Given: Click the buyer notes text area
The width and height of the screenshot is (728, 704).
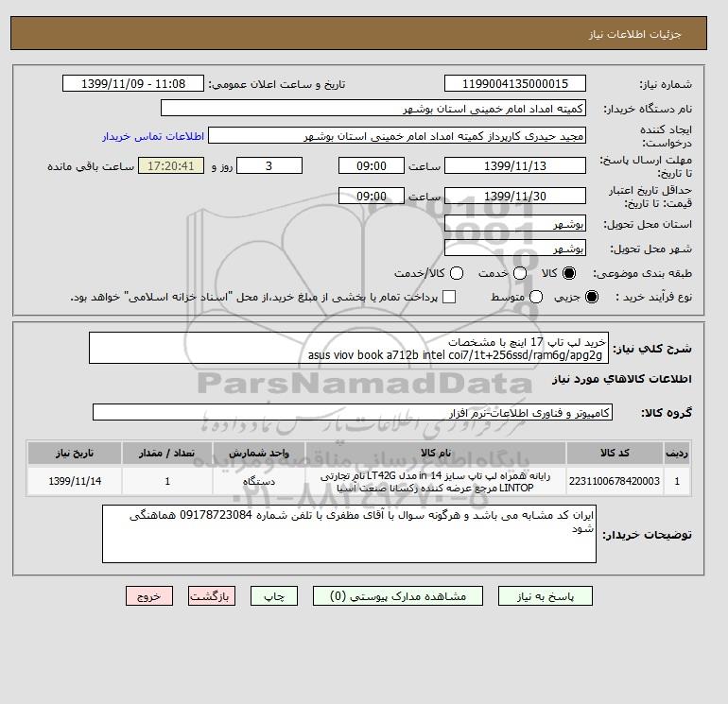Looking at the screenshot, I should (x=349, y=534).
